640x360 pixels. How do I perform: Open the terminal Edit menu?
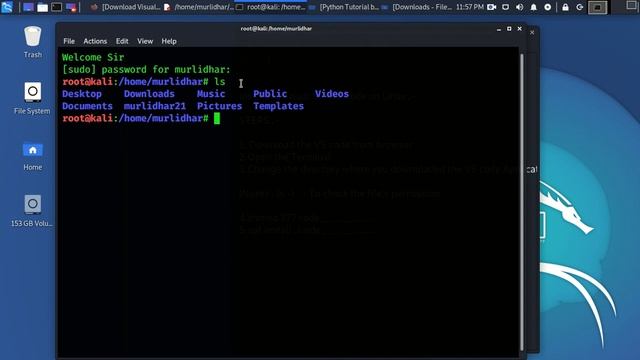[x=122, y=41]
